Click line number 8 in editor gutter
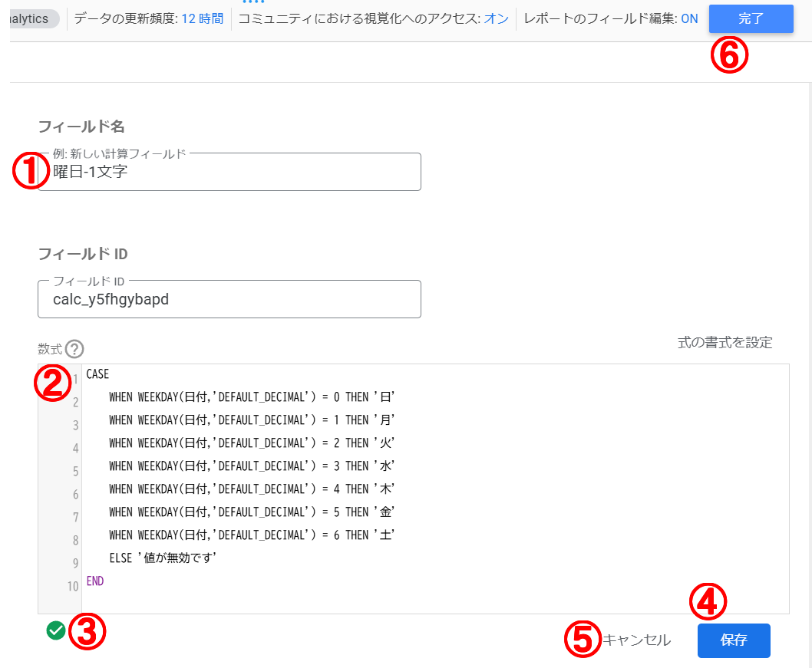This screenshot has height=668, width=812. coord(75,540)
